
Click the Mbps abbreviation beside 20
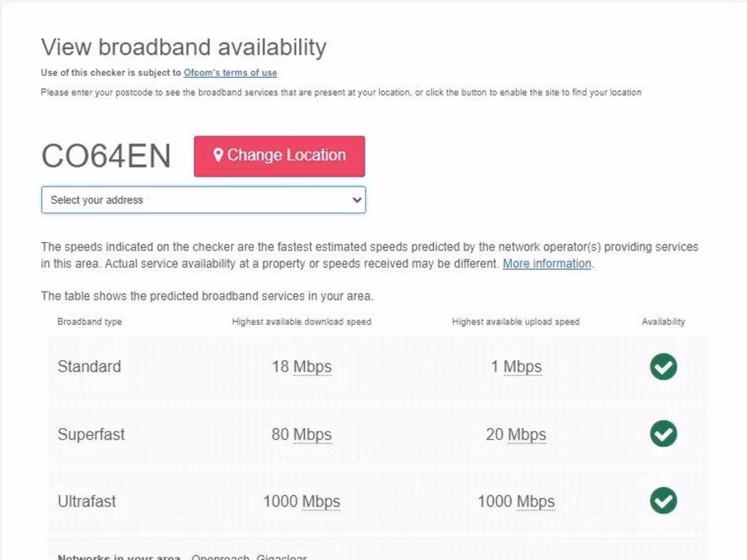click(x=527, y=435)
